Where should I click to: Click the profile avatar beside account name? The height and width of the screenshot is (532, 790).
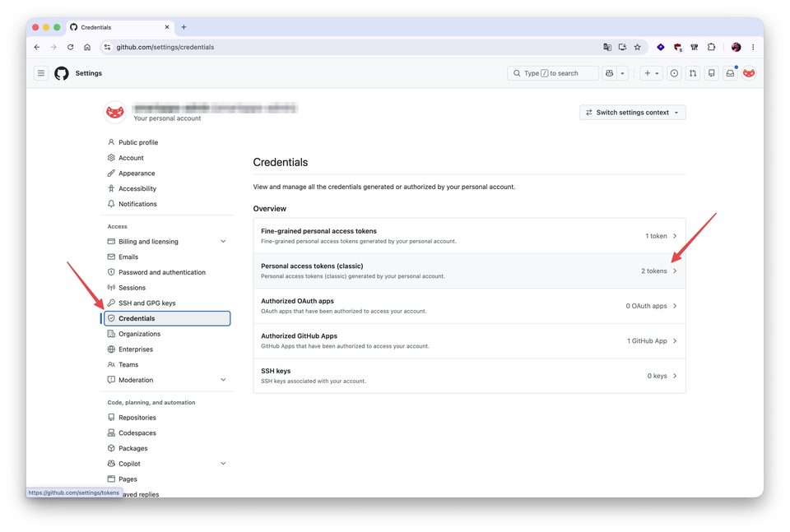[x=115, y=112]
